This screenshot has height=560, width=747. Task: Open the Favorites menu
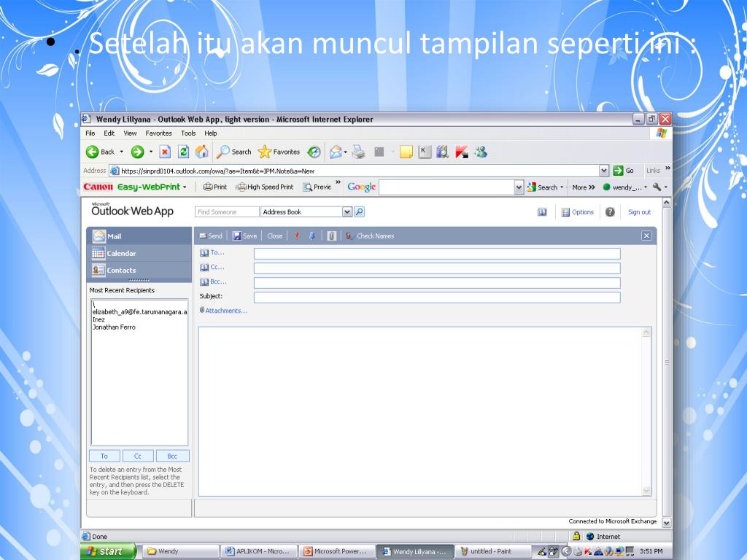click(x=158, y=133)
